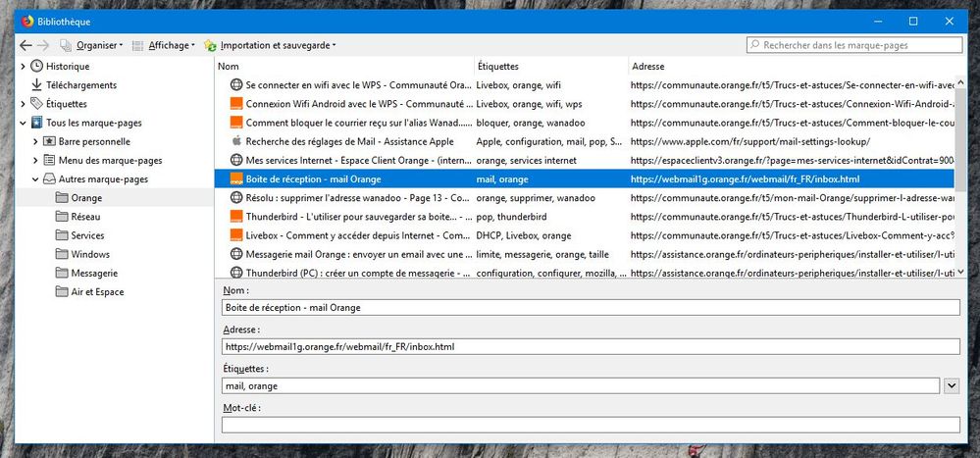980x458 pixels.
Task: Open the Étiquettes dropdown arrow
Action: tap(952, 386)
